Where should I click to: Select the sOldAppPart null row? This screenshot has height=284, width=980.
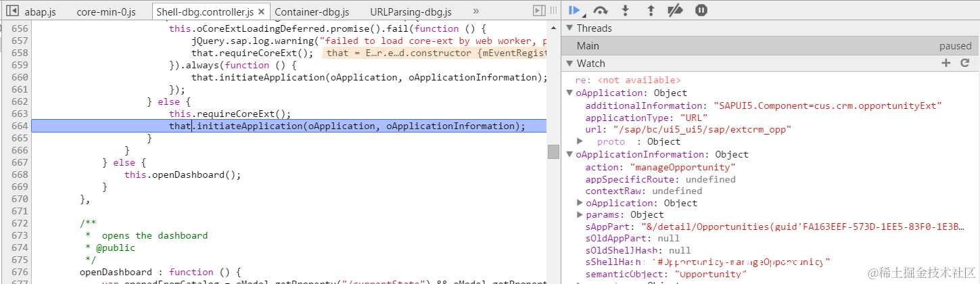632,238
